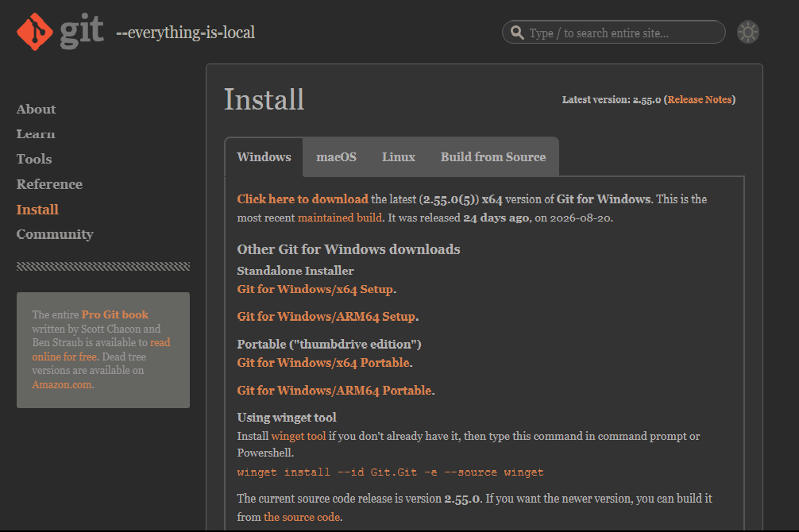Click the 'Using winget tool' subheading
Viewport: 799px width, 532px height.
click(287, 418)
